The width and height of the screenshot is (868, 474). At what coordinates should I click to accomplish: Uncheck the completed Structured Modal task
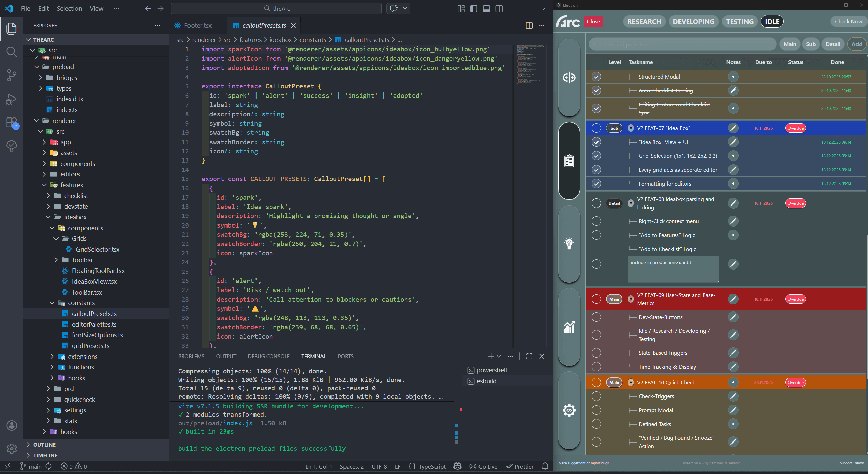click(x=596, y=77)
